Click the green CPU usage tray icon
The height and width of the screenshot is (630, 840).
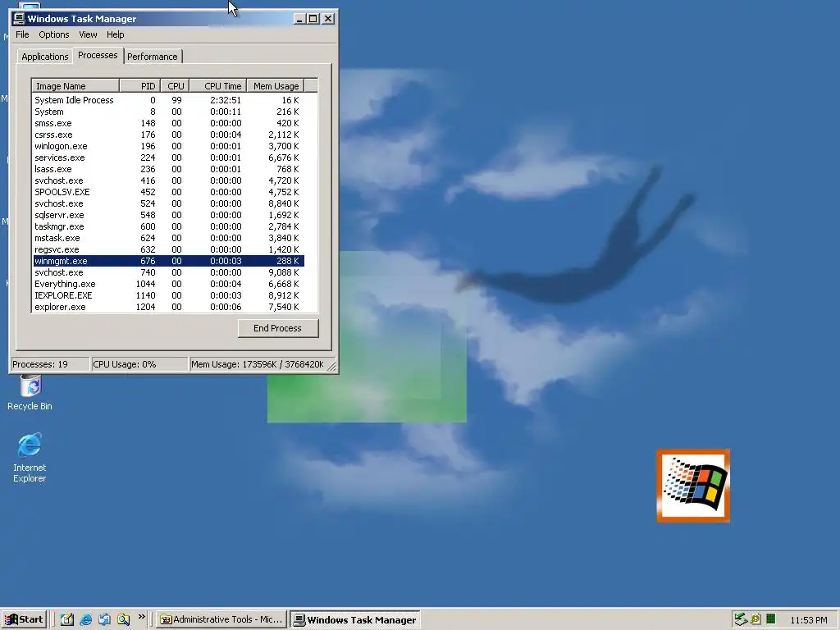[771, 620]
